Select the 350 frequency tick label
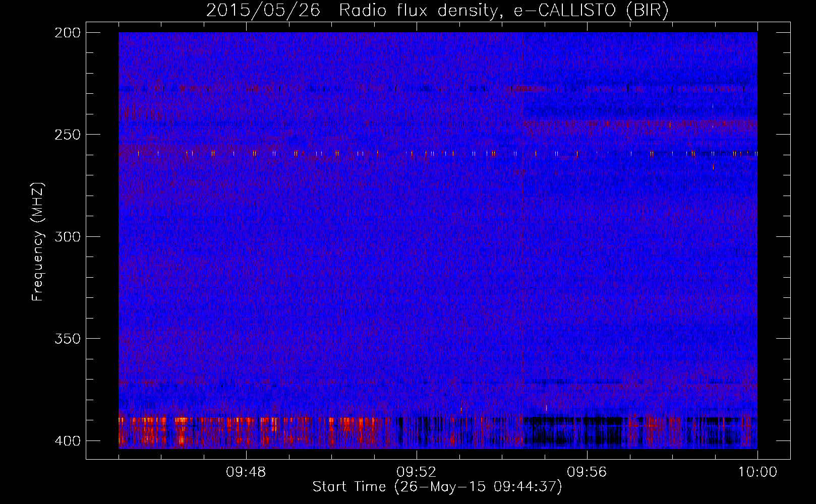Viewport: 816px width, 504px height. [67, 338]
